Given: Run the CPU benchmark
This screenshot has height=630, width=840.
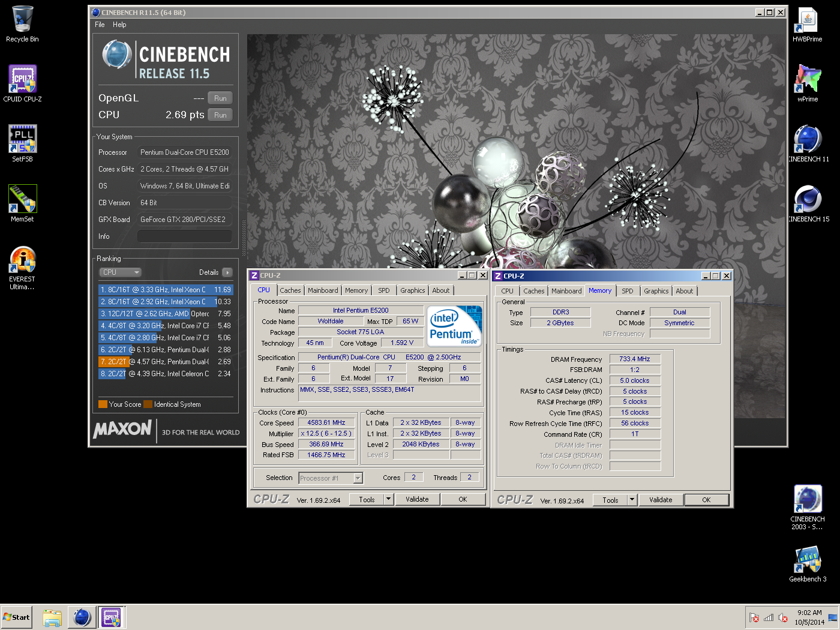Looking at the screenshot, I should pyautogui.click(x=220, y=115).
